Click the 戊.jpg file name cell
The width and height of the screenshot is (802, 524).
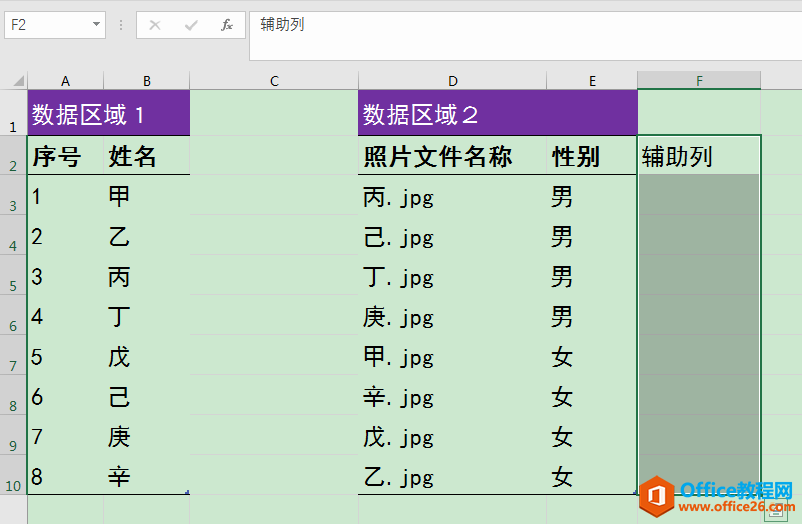(453, 434)
